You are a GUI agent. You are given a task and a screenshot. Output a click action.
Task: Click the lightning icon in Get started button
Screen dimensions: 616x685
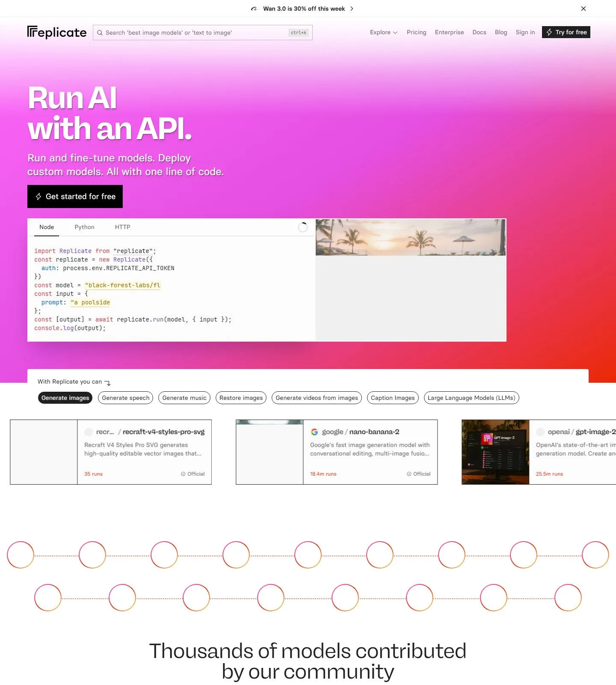[38, 197]
